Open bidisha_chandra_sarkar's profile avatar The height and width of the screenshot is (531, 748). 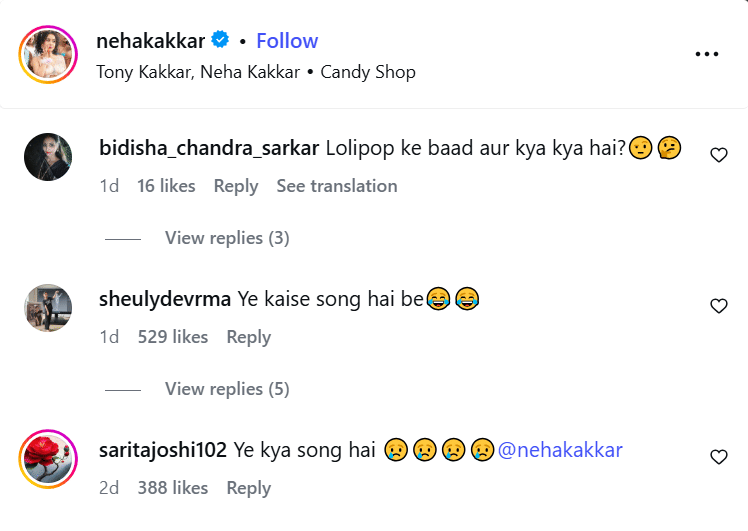pos(47,157)
